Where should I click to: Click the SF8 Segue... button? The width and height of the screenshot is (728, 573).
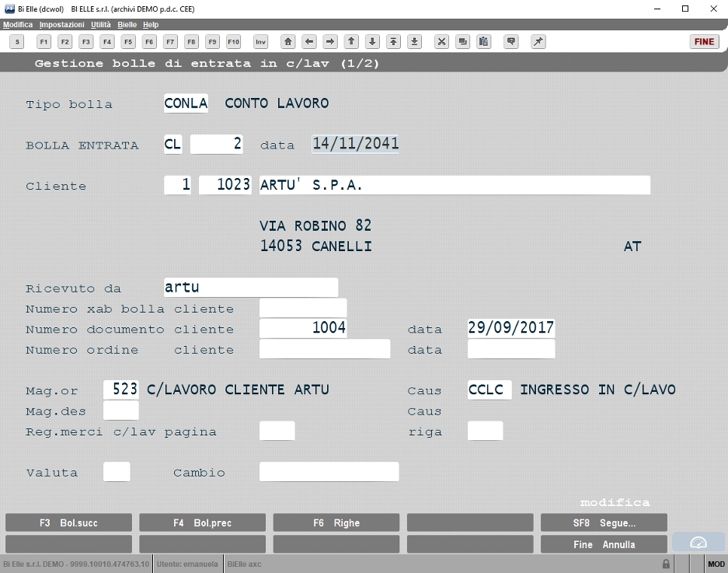(604, 522)
